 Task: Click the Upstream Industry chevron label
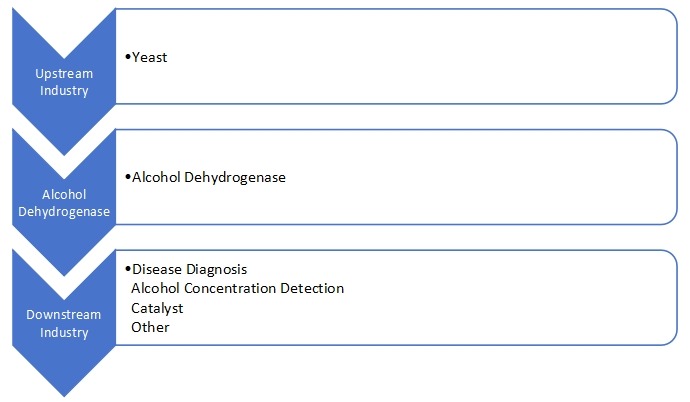[65, 82]
